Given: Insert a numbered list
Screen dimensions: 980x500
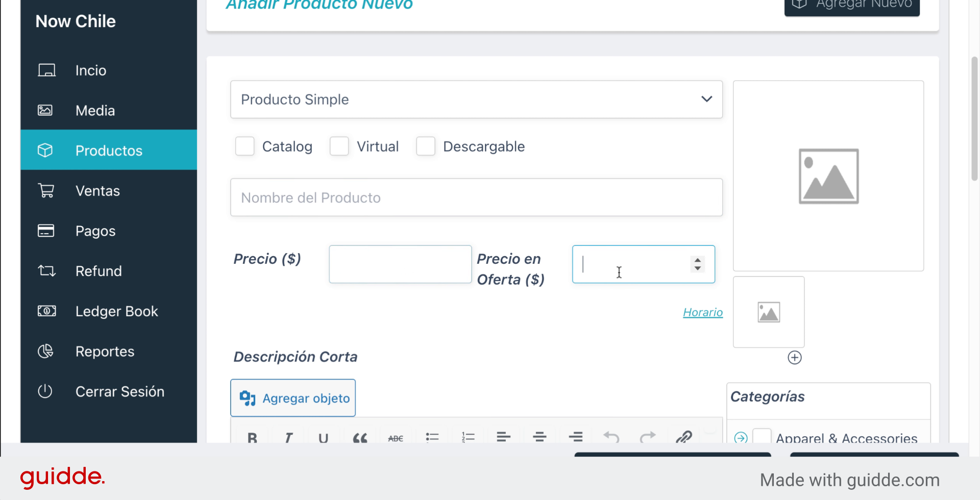Looking at the screenshot, I should (x=468, y=437).
